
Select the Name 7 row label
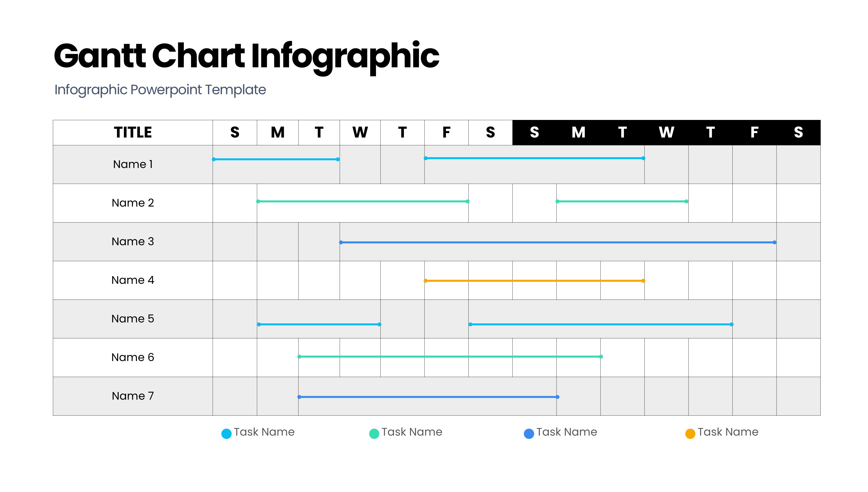(133, 396)
